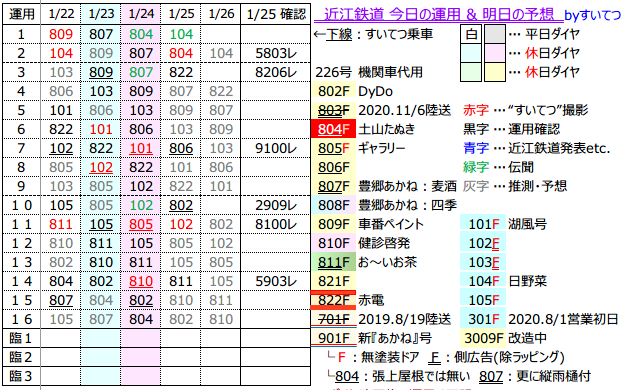This screenshot has width=628, height=390.
Task: Select the 運用 column header cell
Action: (x=21, y=14)
